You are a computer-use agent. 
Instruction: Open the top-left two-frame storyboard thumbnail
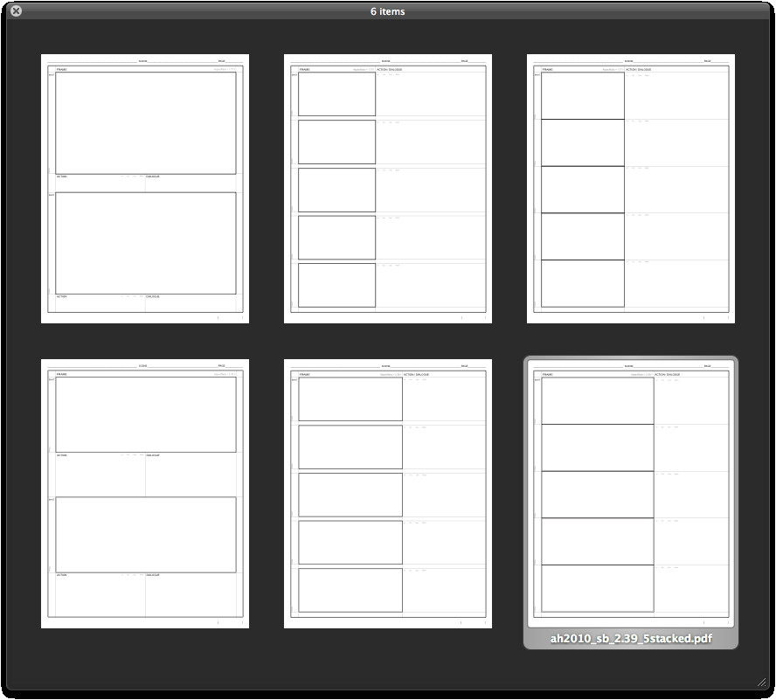[x=145, y=189]
